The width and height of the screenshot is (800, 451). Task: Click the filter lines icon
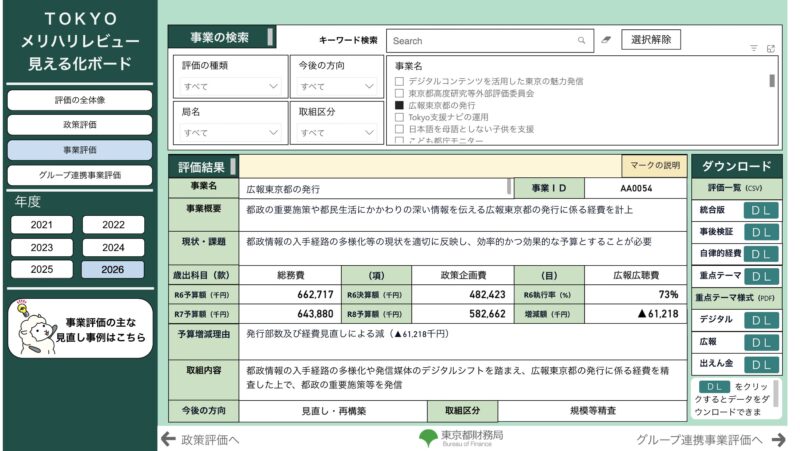754,48
